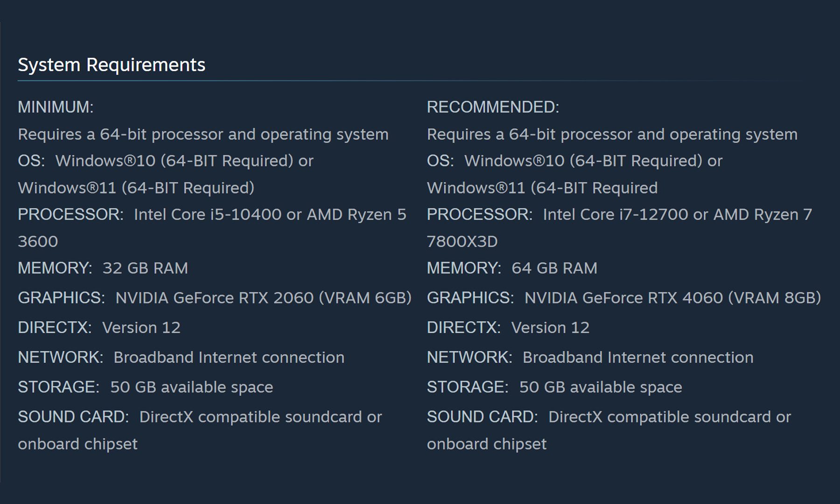Click the '3600' processor model text
Screen dimensions: 840x504
click(x=38, y=242)
